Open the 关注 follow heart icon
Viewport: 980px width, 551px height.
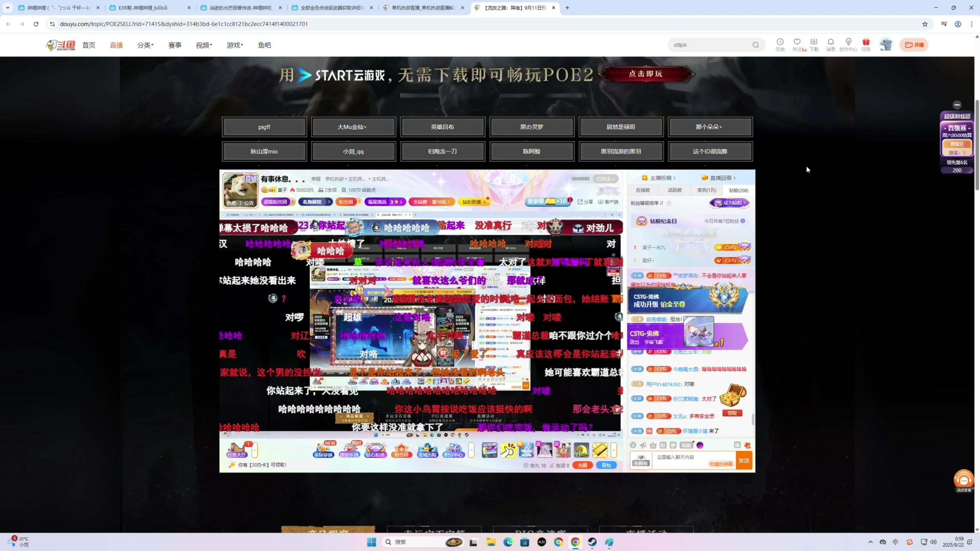[x=797, y=44]
